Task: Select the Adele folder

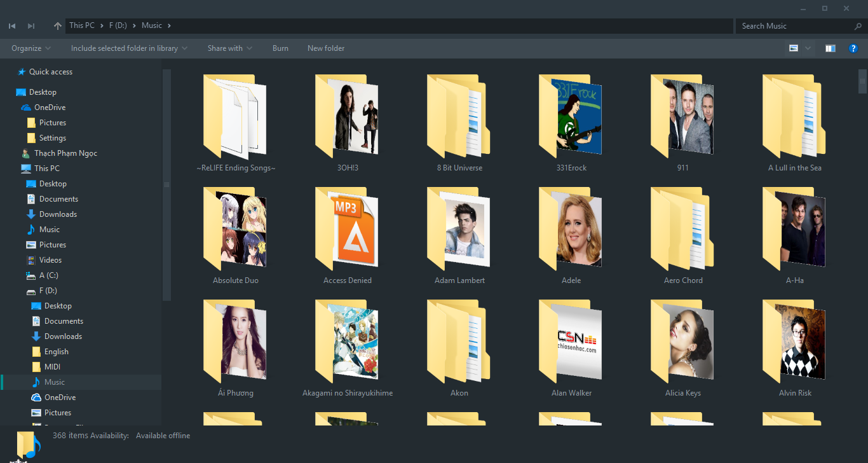Action: (571, 236)
